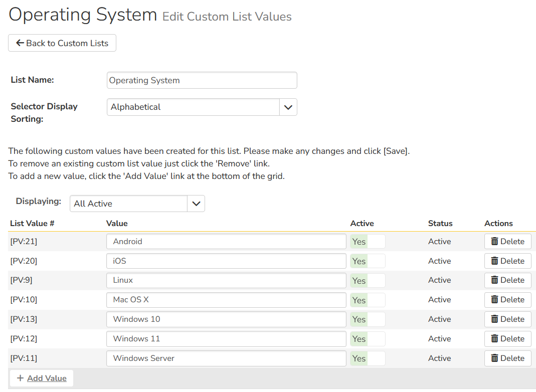This screenshot has width=536, height=392.
Task: Disable Active toggle for Linux
Action: (x=368, y=280)
